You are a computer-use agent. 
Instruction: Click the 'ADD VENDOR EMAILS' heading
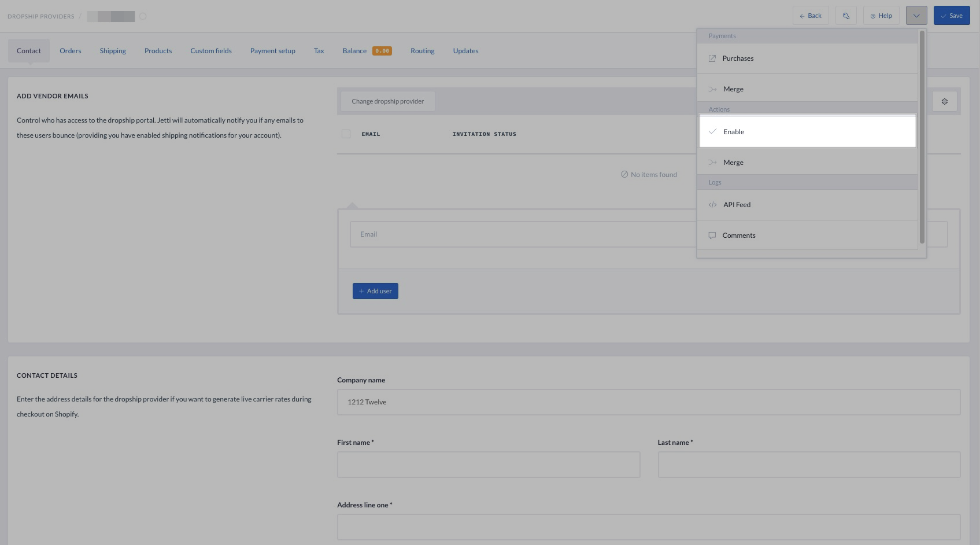tap(53, 96)
